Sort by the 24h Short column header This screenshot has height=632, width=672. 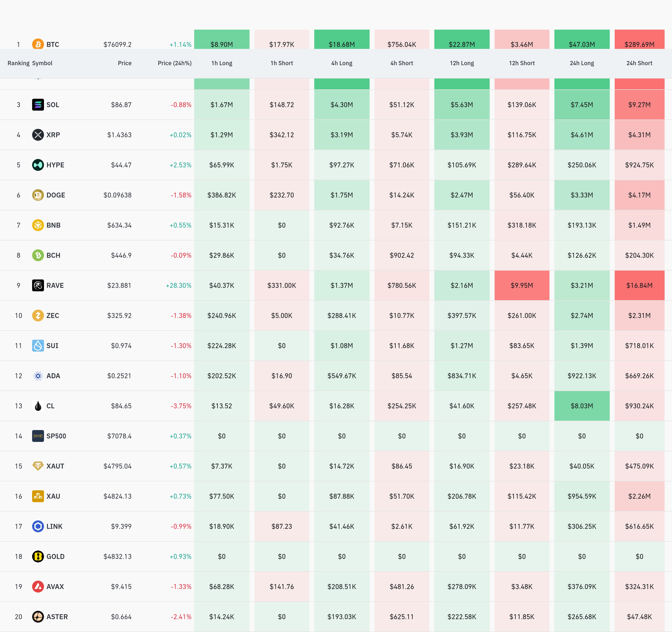coord(639,63)
